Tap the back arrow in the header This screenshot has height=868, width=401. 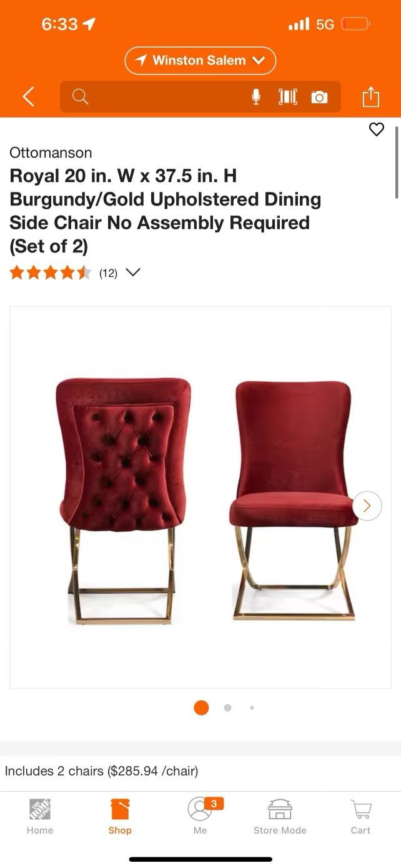tap(29, 97)
